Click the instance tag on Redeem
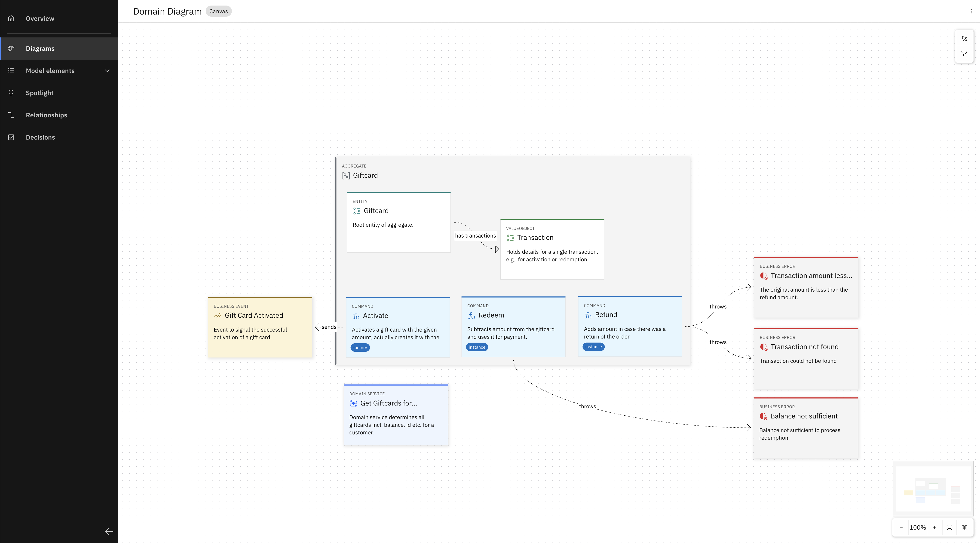 coord(477,347)
